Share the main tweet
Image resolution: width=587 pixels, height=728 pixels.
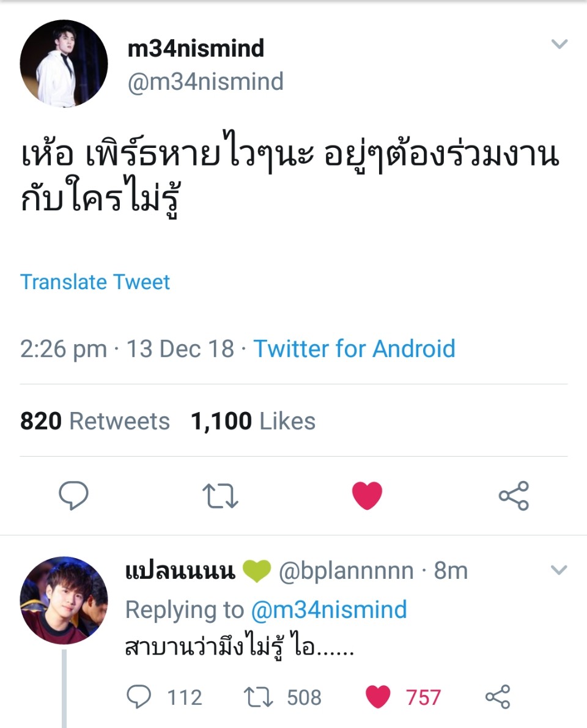(514, 496)
